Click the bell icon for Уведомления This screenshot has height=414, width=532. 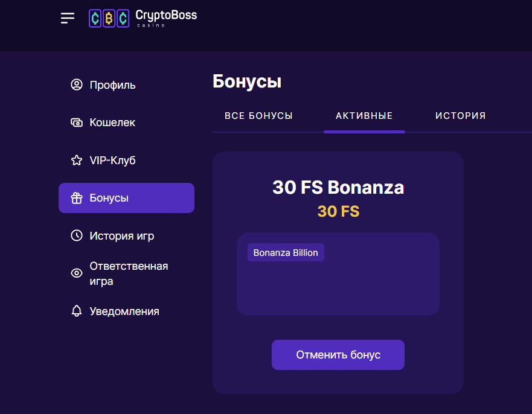point(77,311)
